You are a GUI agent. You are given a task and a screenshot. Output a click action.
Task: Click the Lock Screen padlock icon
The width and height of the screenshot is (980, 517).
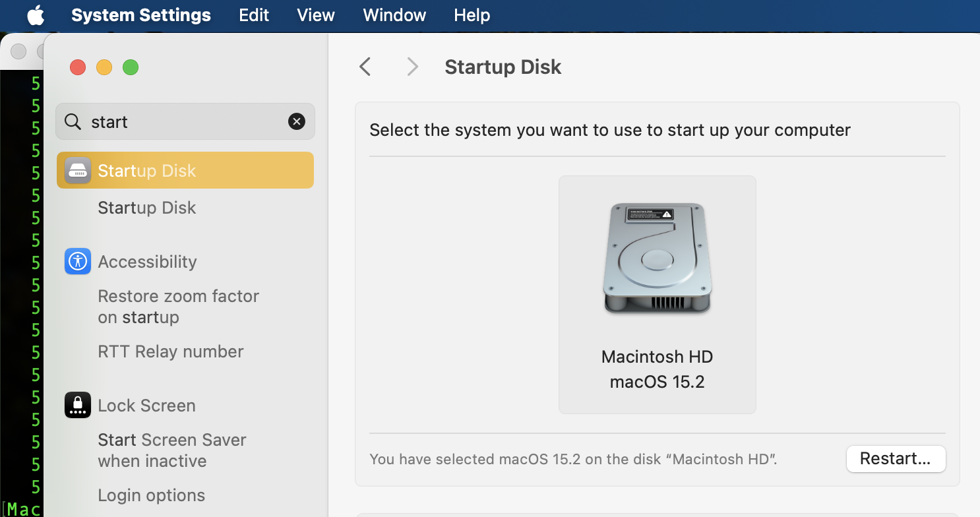[77, 405]
